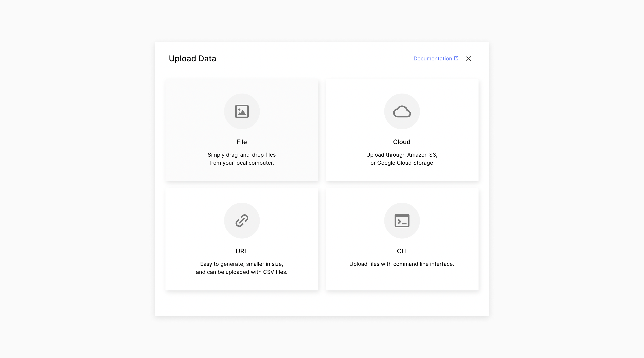This screenshot has width=644, height=358.
Task: Pick the URL heading label
Action: point(241,251)
